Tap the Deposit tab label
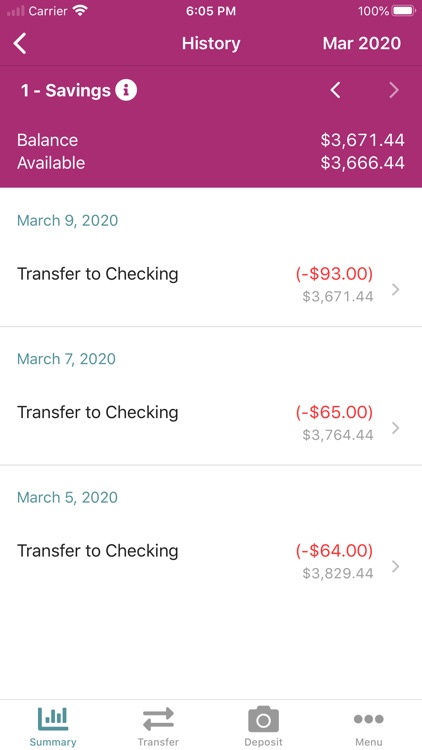 click(264, 742)
